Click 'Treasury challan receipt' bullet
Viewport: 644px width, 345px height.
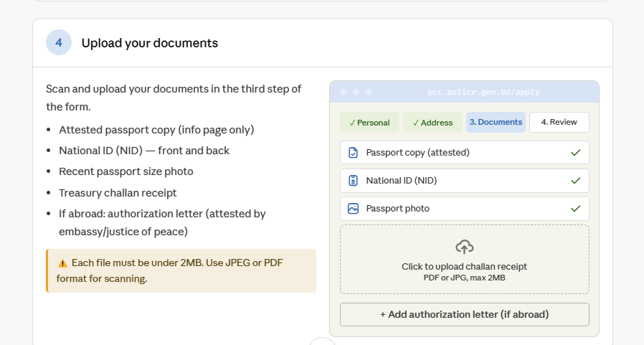pyautogui.click(x=118, y=193)
